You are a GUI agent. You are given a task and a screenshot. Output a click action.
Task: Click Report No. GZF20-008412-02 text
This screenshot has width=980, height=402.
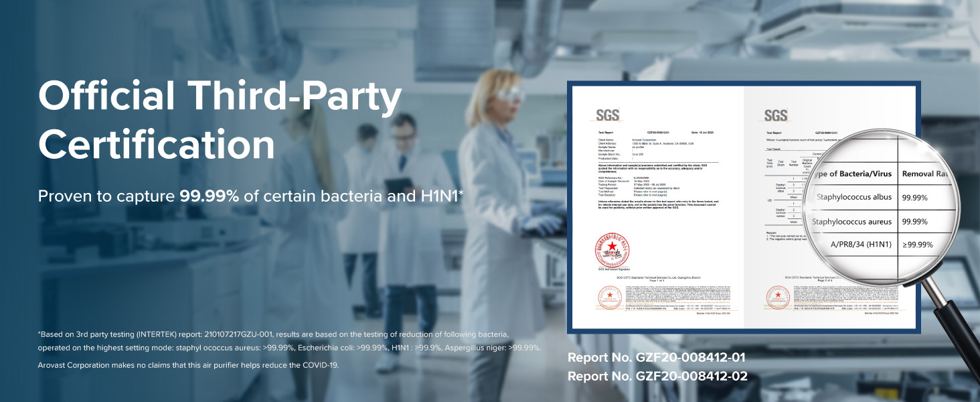point(657,376)
